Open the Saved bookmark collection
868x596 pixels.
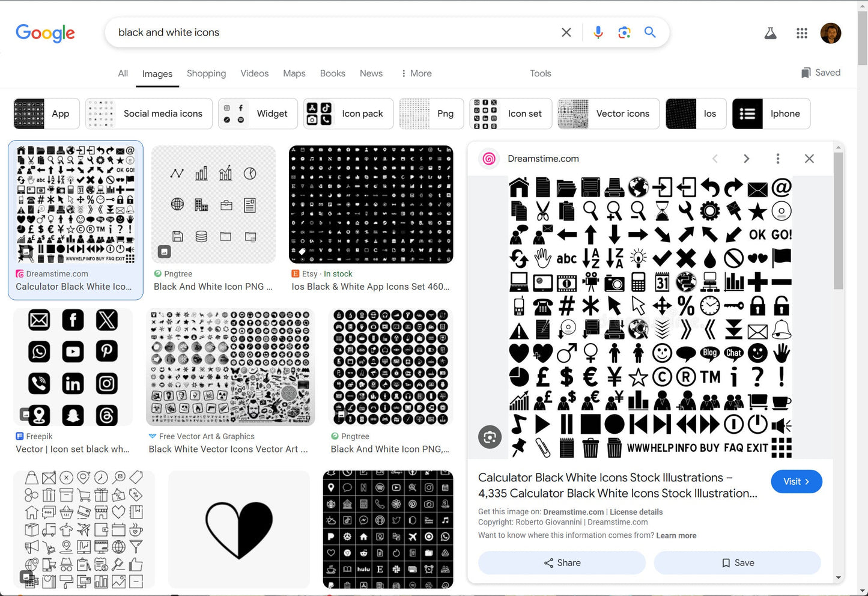[821, 73]
